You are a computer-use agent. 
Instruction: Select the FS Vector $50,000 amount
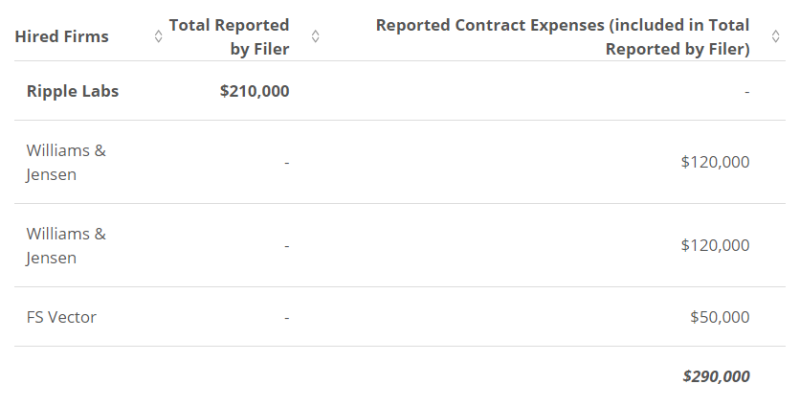click(720, 317)
